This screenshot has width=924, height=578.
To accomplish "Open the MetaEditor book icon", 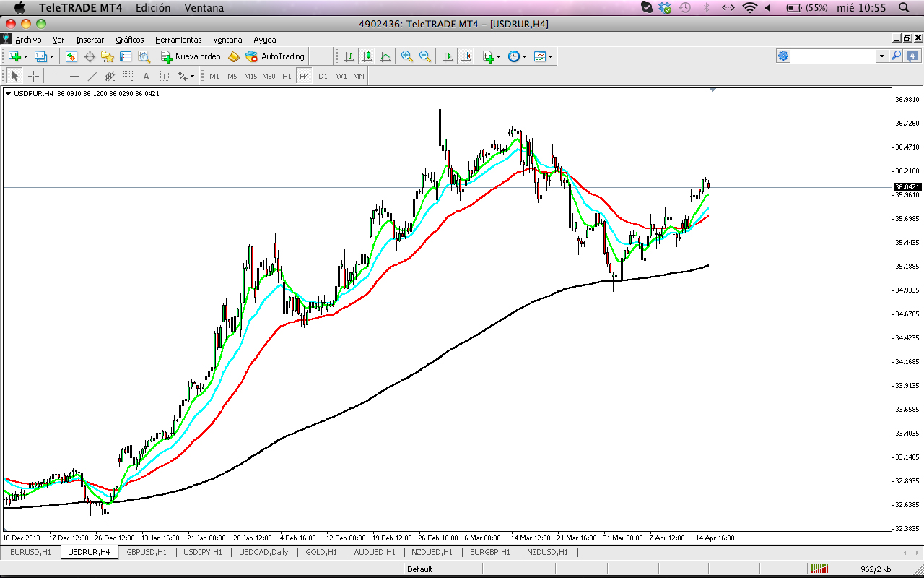I will (x=233, y=56).
